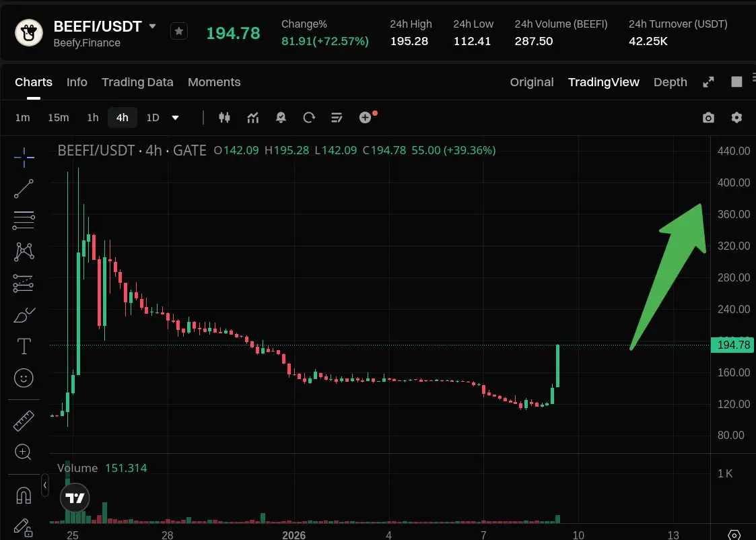This screenshot has height=540, width=756.
Task: Click the large 194.78 last price in header
Action: [x=233, y=33]
